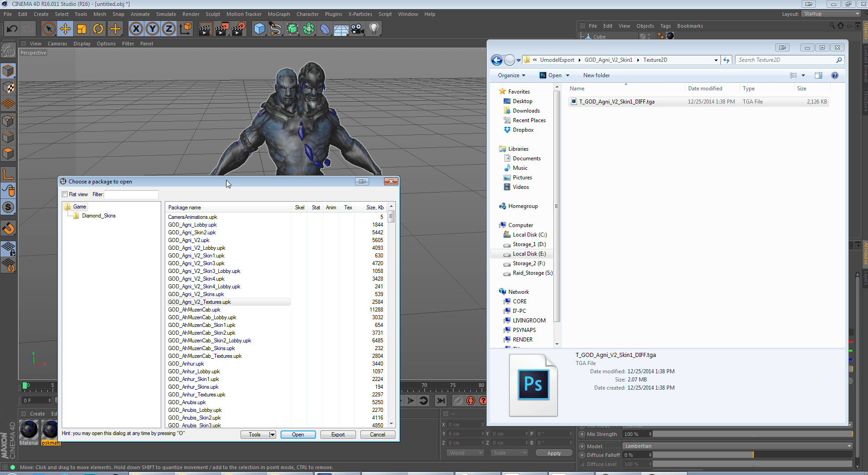Toggle Viewport Solo button
This screenshot has height=475, width=868.
point(8,207)
